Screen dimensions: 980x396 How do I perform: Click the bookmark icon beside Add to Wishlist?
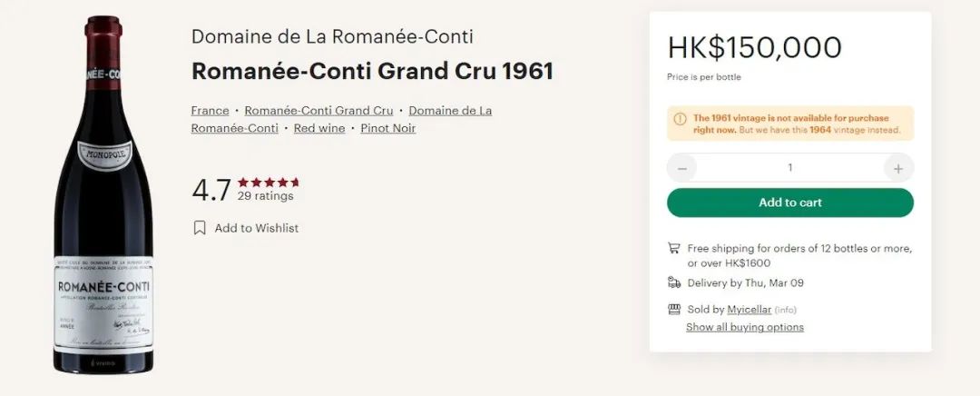200,228
